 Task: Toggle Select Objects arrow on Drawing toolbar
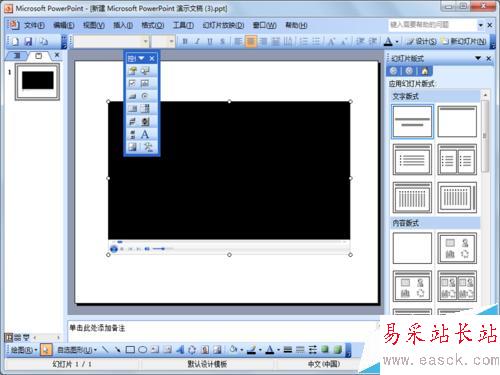tap(46, 350)
